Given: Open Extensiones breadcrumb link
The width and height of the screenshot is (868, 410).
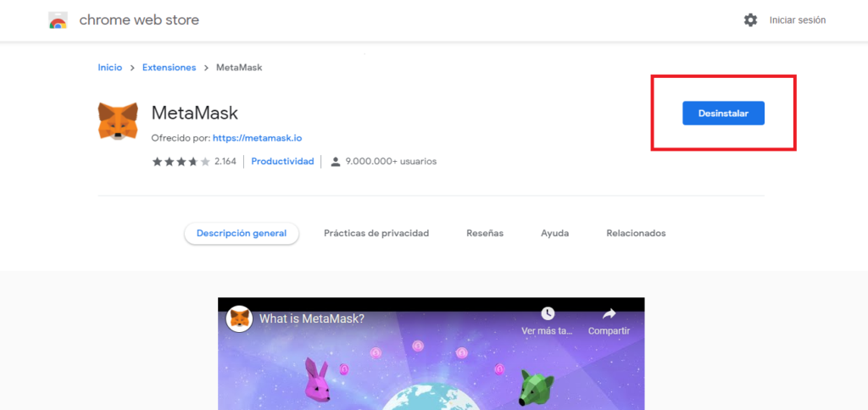Looking at the screenshot, I should coord(169,68).
